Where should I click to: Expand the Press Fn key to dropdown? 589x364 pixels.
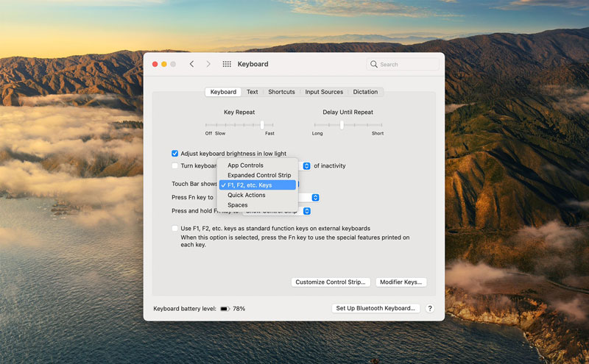tap(315, 198)
